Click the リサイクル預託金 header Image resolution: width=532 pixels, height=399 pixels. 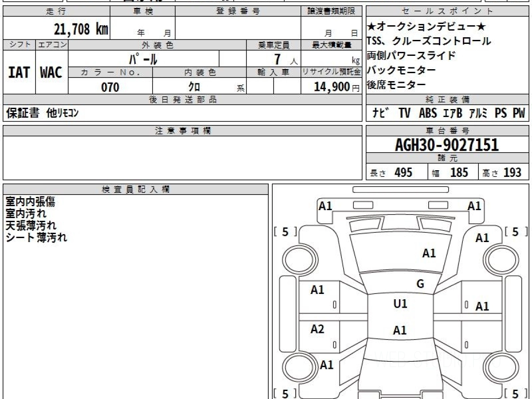(331, 72)
